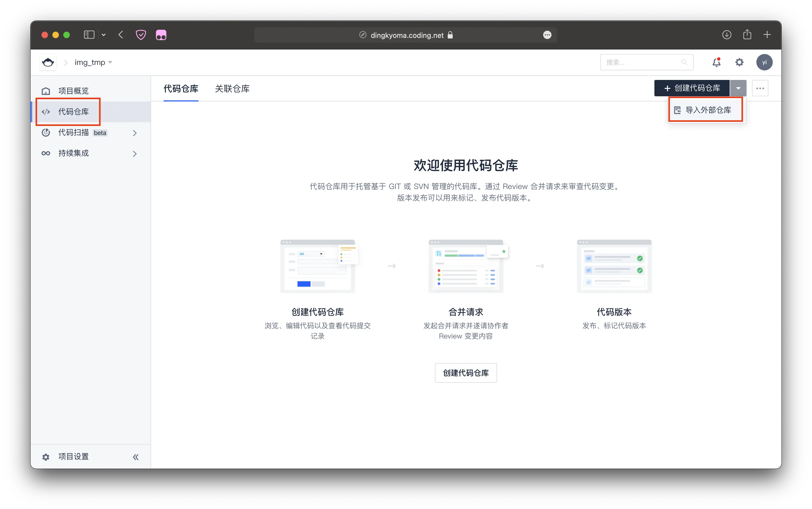Viewport: 812px width, 509px height.
Task: Click the Safari downloads icon
Action: click(727, 35)
